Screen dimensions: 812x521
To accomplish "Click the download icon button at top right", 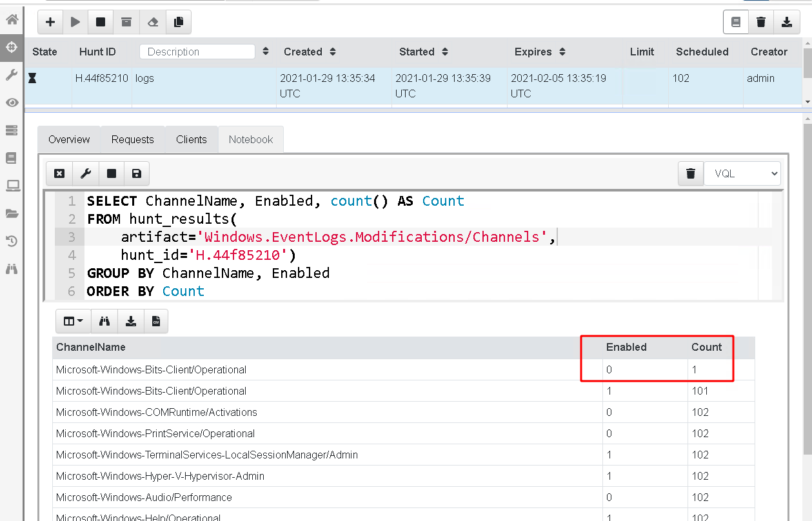I will 787,23.
